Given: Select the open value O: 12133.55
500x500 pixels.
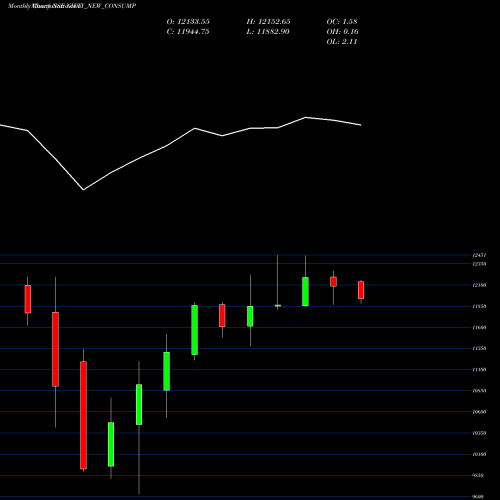Looking at the screenshot, I should tap(188, 22).
